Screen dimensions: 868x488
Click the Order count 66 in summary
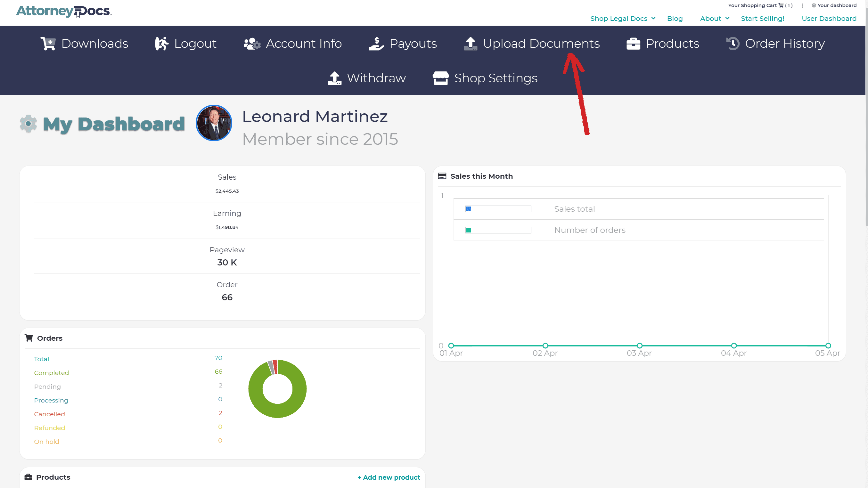tap(227, 298)
